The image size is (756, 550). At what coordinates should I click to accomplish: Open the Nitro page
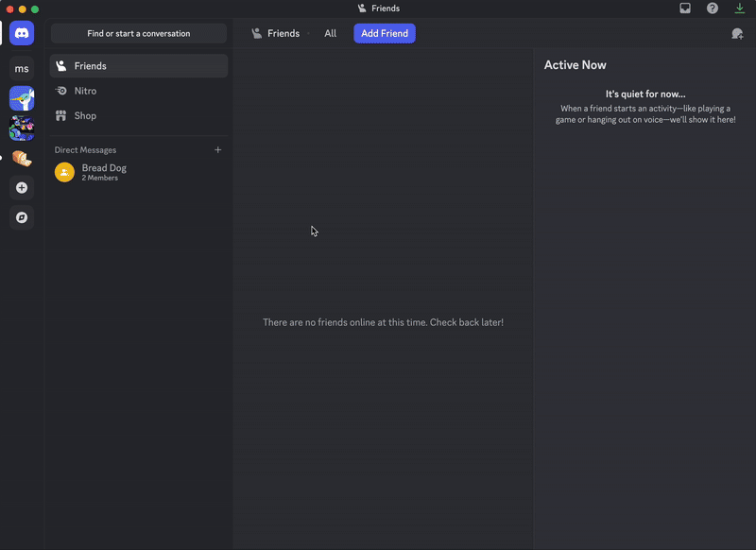point(86,90)
